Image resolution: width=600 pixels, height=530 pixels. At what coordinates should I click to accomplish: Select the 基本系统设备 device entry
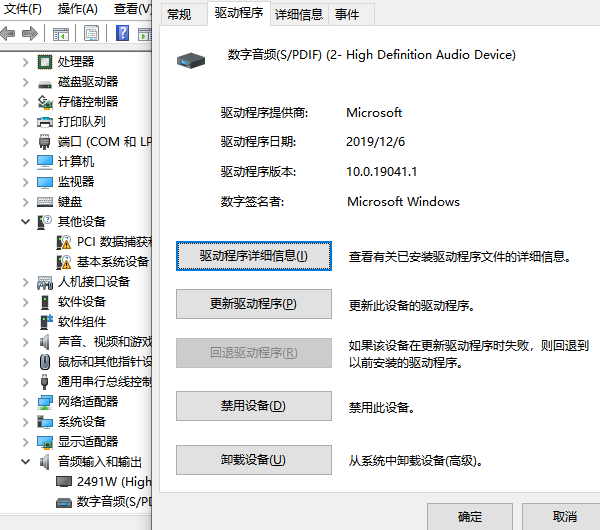pyautogui.click(x=113, y=262)
